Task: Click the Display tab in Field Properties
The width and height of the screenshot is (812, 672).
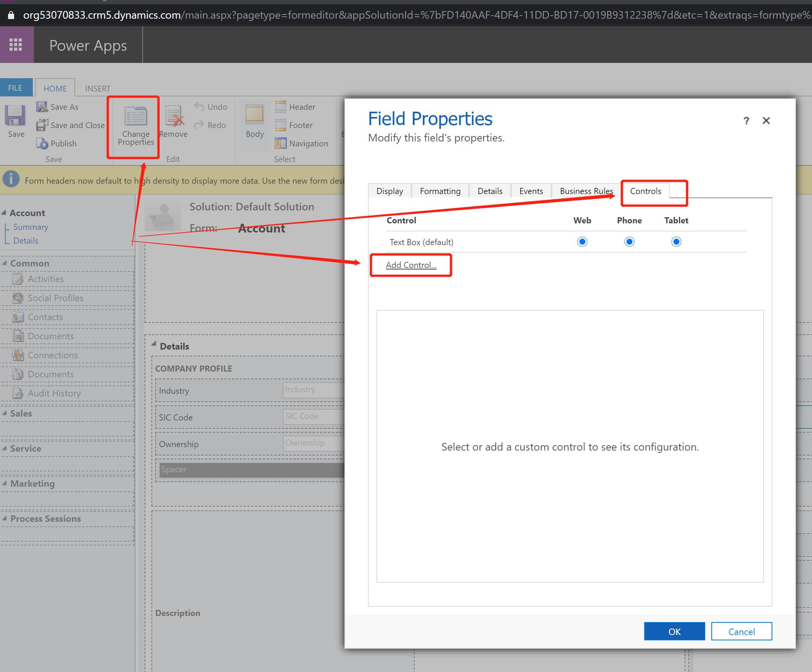Action: tap(389, 191)
